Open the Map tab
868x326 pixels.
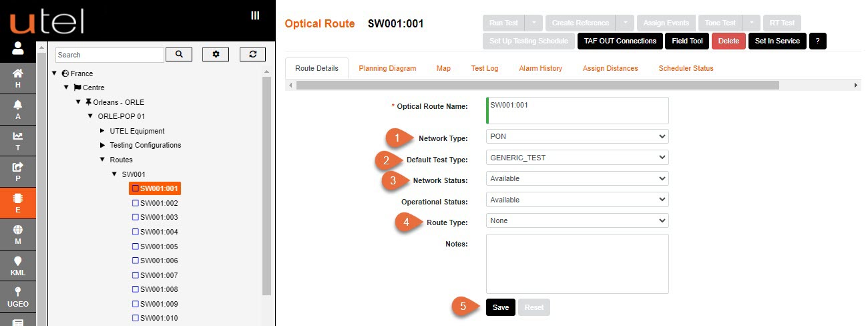[443, 68]
